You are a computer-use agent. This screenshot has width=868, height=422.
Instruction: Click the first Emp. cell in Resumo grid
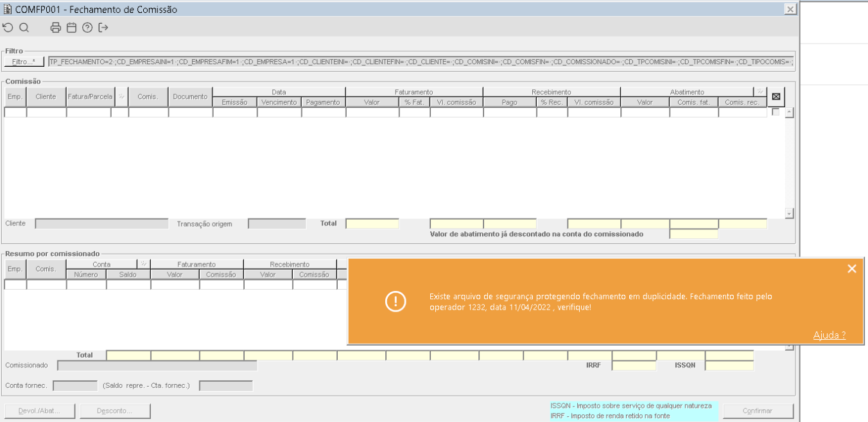click(x=15, y=285)
